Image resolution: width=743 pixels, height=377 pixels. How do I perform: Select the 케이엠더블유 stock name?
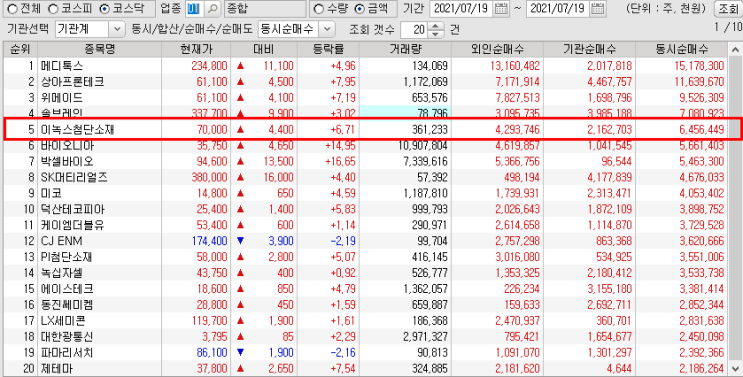tap(72, 225)
